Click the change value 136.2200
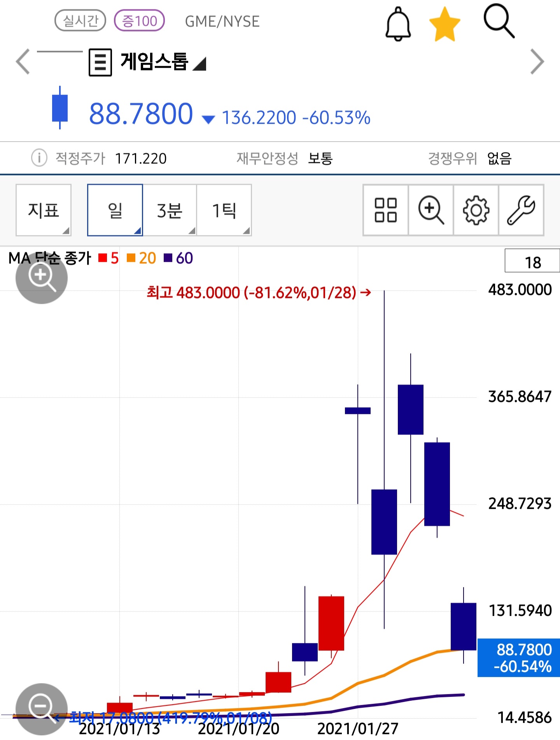The height and width of the screenshot is (740, 560). [259, 117]
